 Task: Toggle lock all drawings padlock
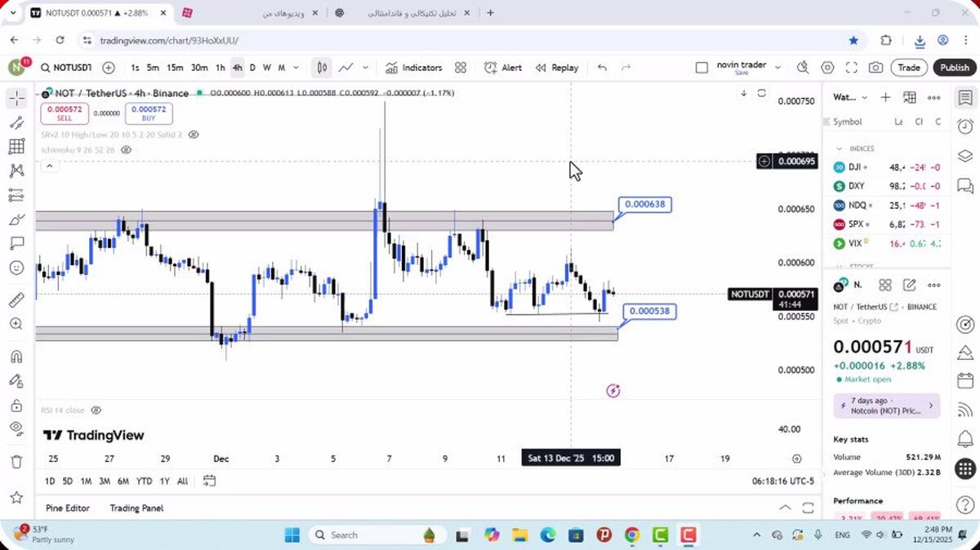click(16, 406)
